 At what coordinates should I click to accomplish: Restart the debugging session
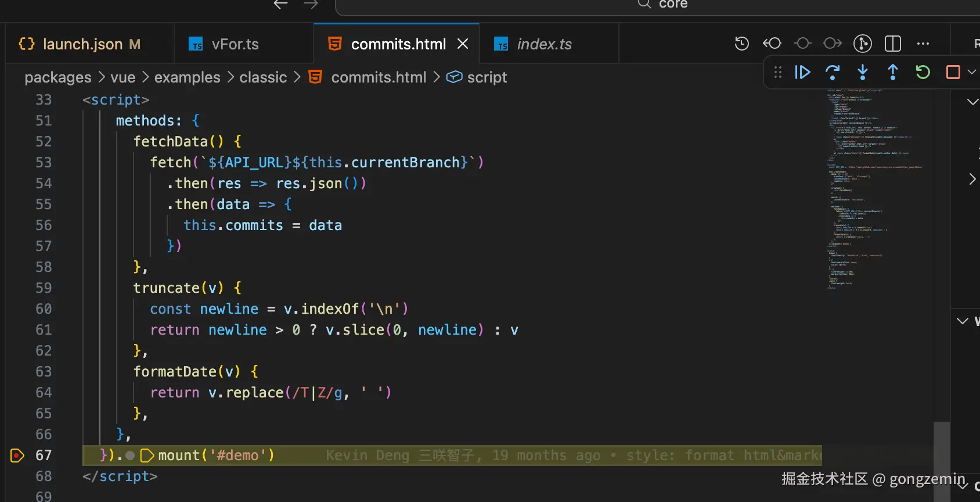(923, 73)
